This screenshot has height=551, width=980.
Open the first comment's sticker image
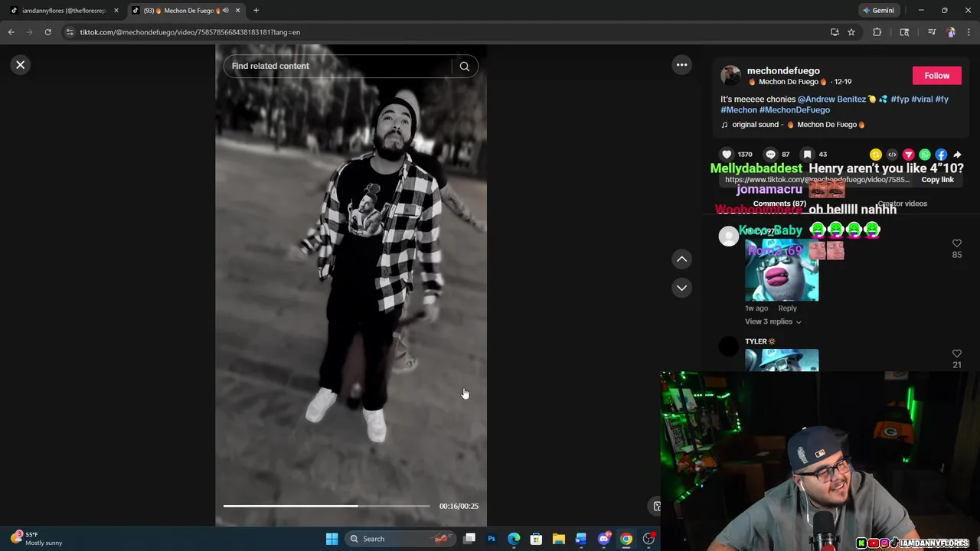[782, 270]
